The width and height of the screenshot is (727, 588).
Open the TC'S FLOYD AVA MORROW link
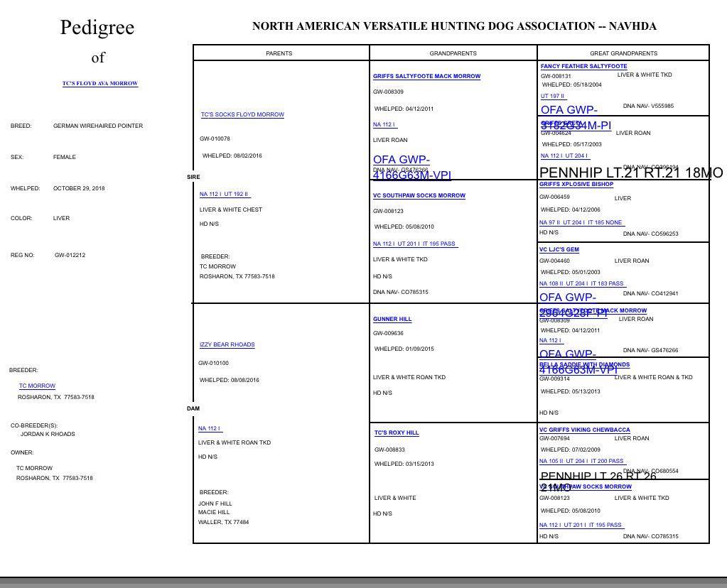point(100,83)
